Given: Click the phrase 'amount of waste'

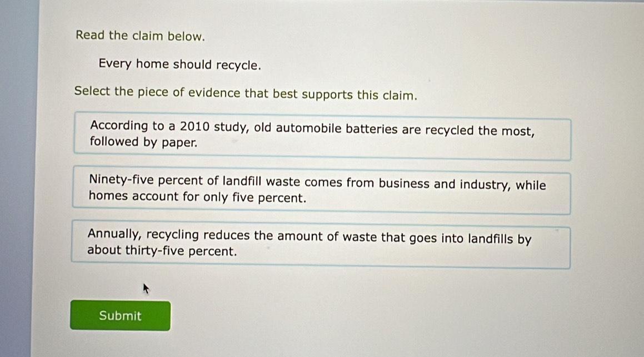Looking at the screenshot, I should 317,236.
